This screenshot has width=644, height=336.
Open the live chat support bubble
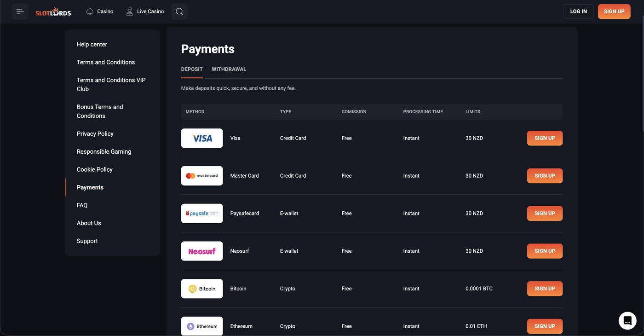pos(627,321)
